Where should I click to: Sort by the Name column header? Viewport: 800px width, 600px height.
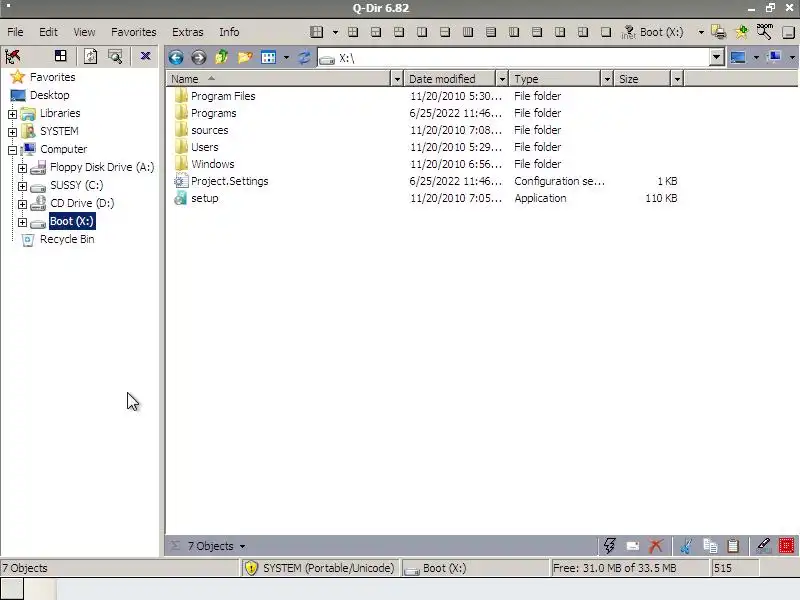point(278,79)
